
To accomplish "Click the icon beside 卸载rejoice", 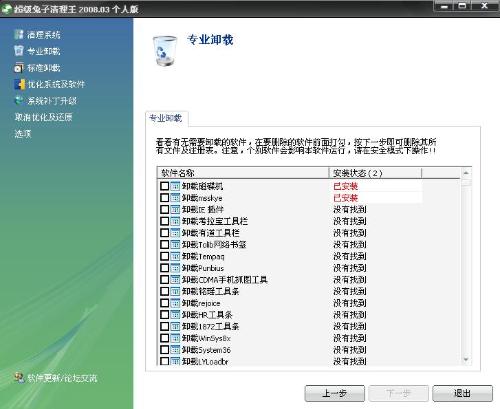I will point(175,303).
